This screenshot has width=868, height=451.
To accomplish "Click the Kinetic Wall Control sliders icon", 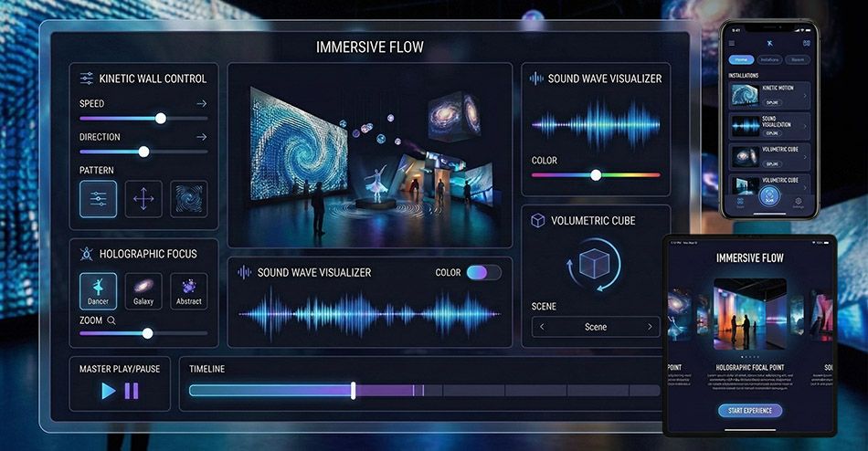I will click(87, 78).
